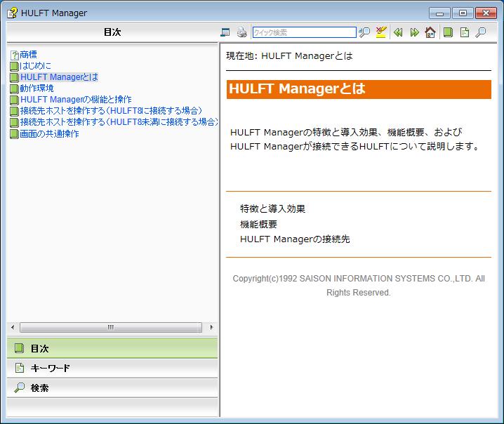Screen dimensions: 504x424
Task: Click the green book contents toolbar icon
Action: click(448, 32)
